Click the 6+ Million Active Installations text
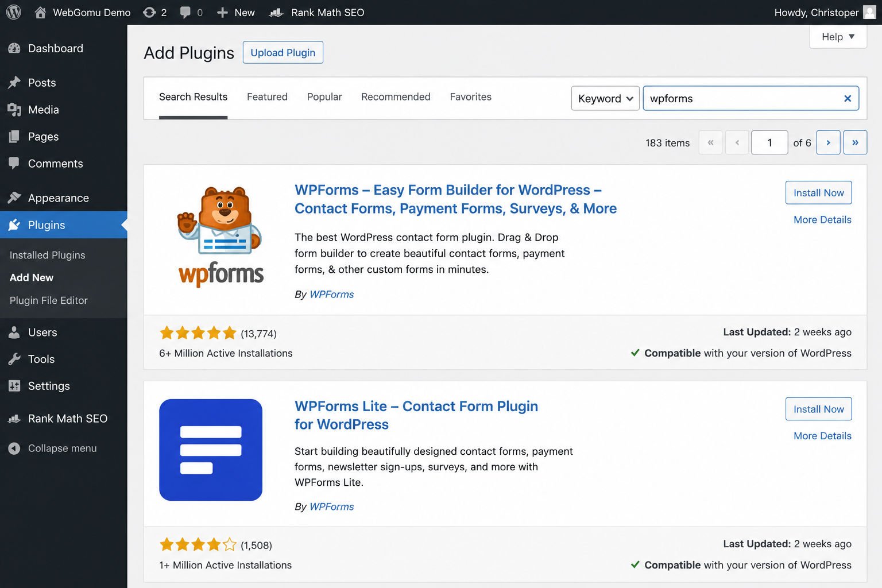 (226, 353)
